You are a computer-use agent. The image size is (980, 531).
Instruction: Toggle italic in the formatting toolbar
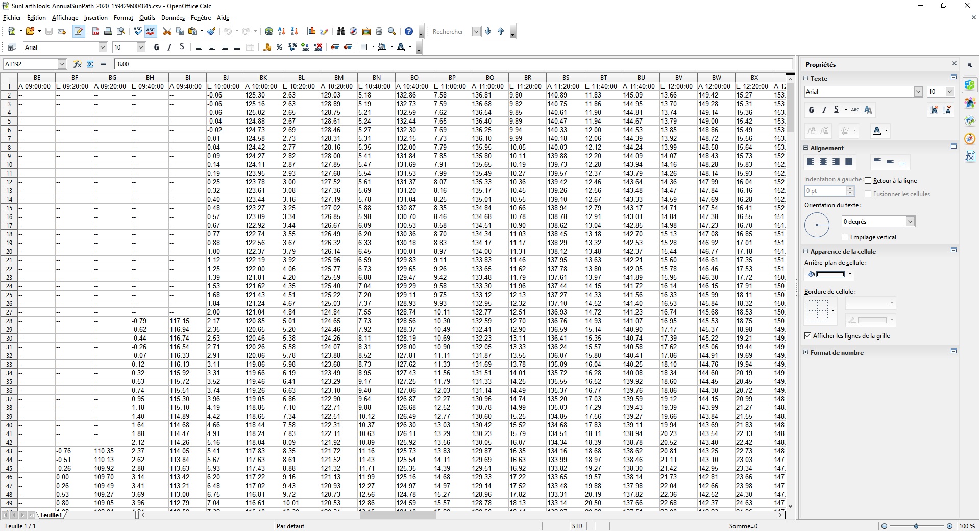click(x=169, y=47)
